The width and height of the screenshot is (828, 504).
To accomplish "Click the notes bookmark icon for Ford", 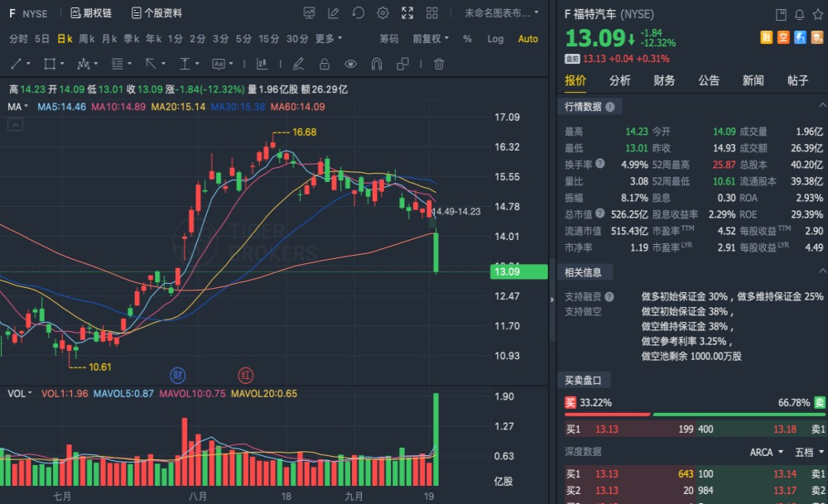I will [x=781, y=15].
